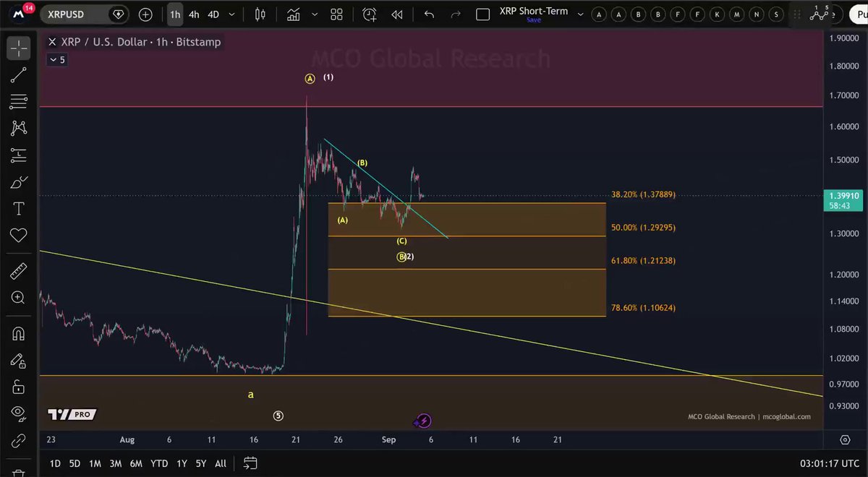Expand the collapsed indicators legend showing 5

57,60
